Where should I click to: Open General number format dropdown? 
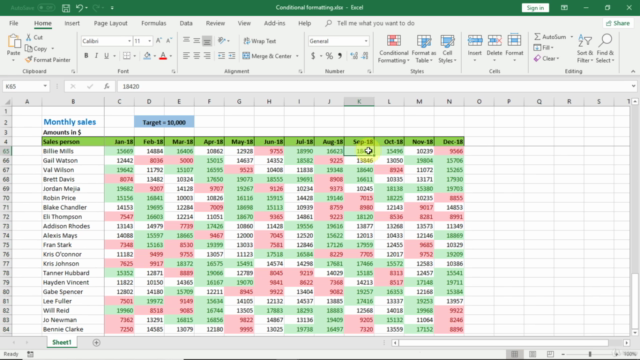point(366,41)
